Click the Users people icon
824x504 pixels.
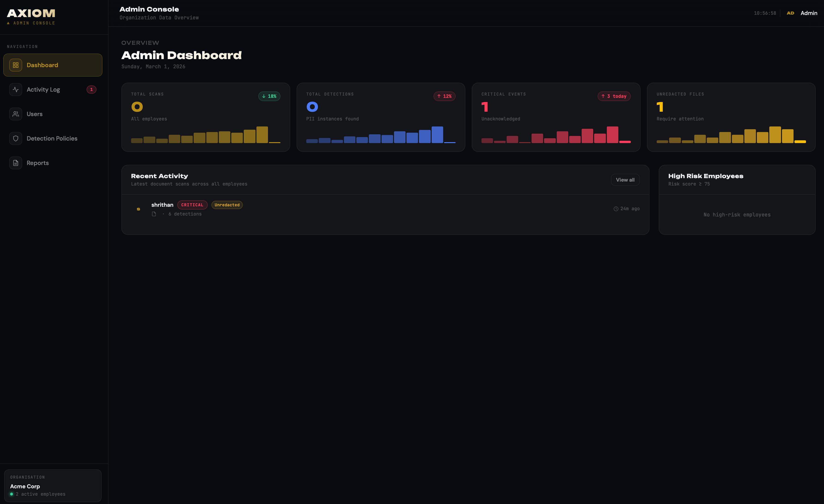(16, 114)
